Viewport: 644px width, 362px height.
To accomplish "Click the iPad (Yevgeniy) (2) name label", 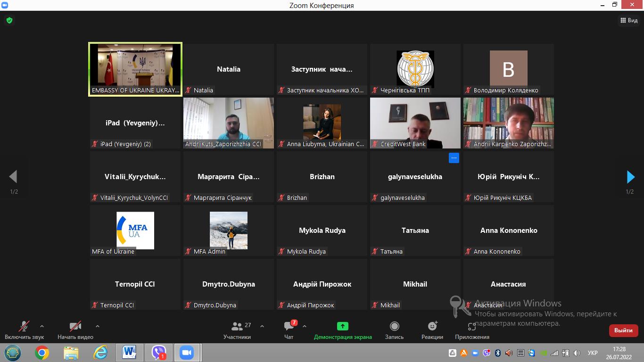I will pyautogui.click(x=125, y=144).
